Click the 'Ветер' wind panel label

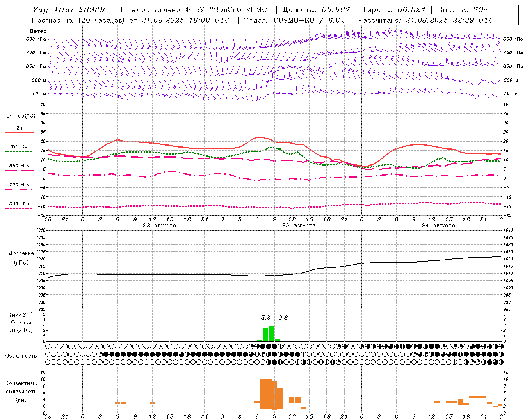[38, 31]
